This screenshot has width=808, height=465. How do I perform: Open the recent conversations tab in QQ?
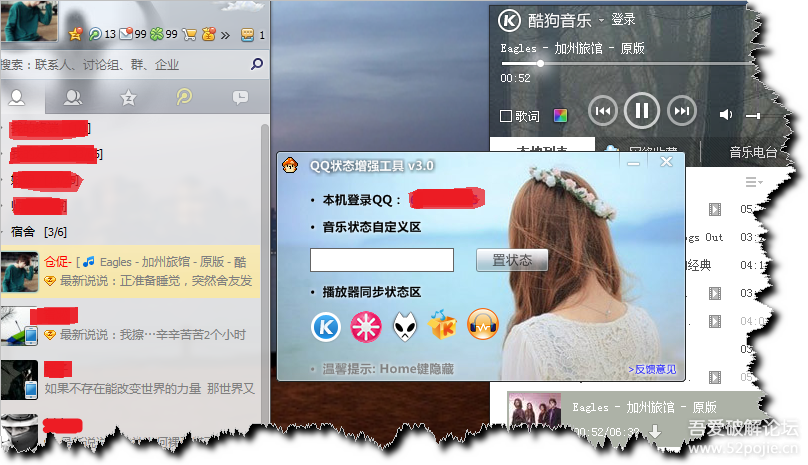[240, 97]
